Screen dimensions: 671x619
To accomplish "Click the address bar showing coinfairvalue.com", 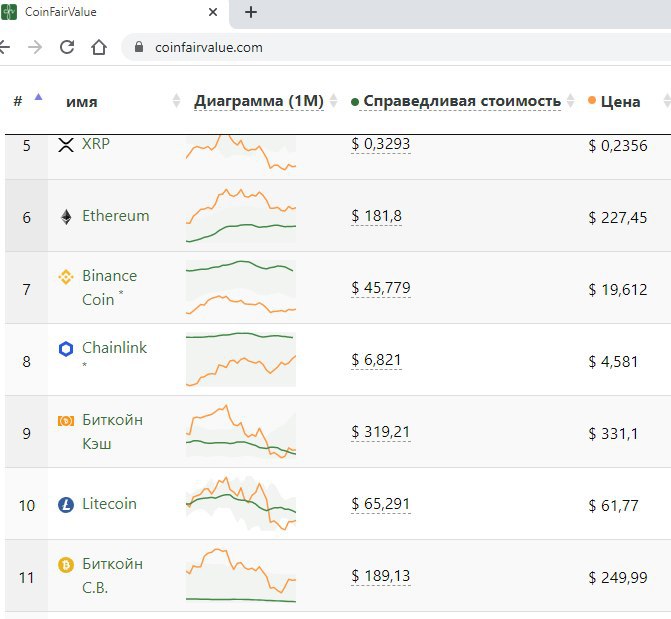I will coord(396,47).
